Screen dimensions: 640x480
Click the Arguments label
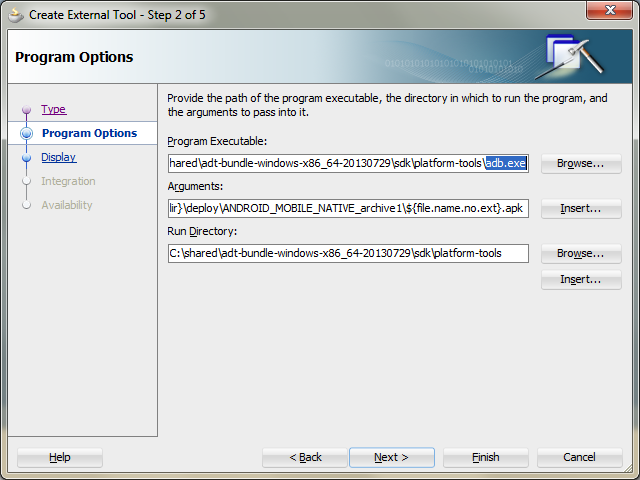(196, 186)
